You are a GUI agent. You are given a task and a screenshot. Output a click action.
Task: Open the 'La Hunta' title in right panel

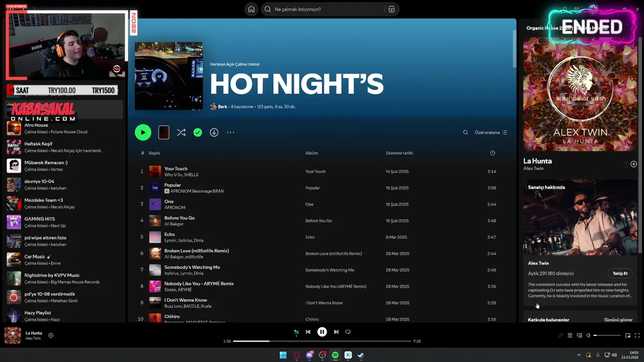point(537,161)
